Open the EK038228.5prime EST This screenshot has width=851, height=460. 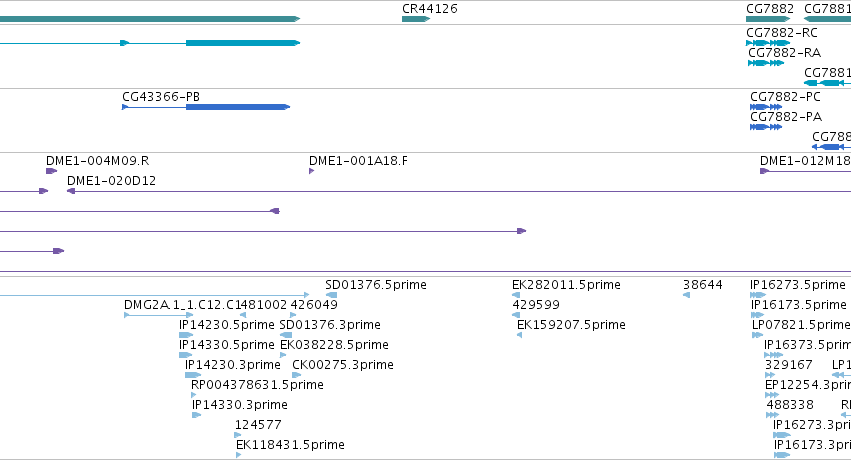click(x=283, y=355)
